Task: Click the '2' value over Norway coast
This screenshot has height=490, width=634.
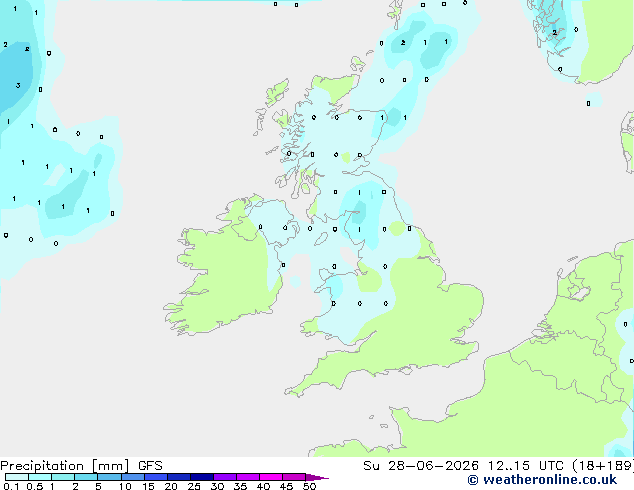Action: [x=555, y=32]
